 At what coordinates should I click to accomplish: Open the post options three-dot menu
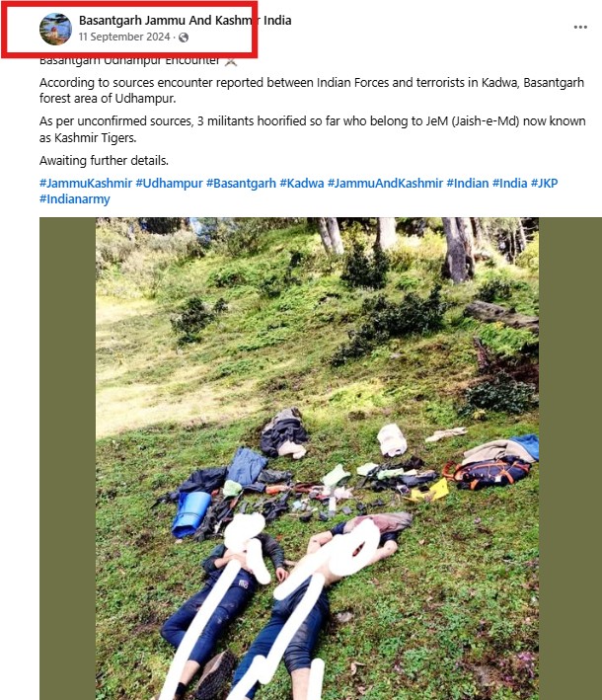coord(580,28)
